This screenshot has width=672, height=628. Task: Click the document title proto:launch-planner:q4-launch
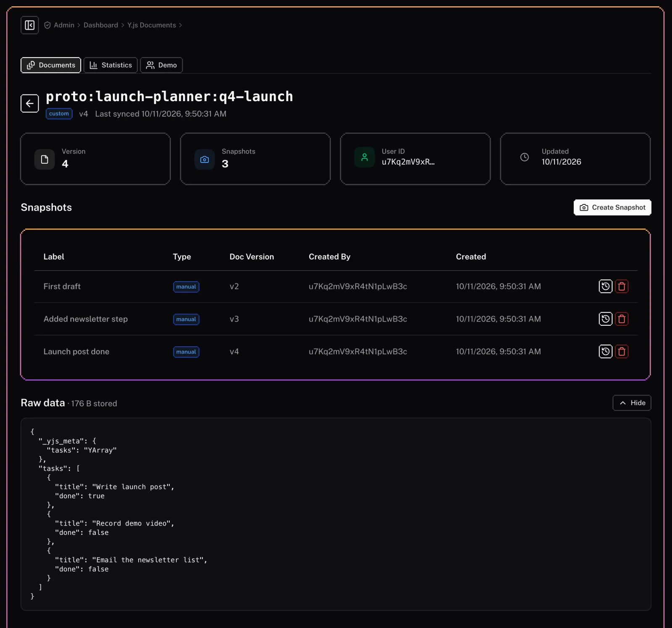pyautogui.click(x=169, y=97)
